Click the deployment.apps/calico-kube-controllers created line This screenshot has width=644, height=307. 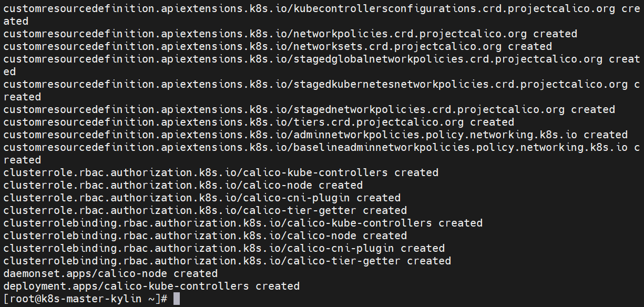(151, 286)
